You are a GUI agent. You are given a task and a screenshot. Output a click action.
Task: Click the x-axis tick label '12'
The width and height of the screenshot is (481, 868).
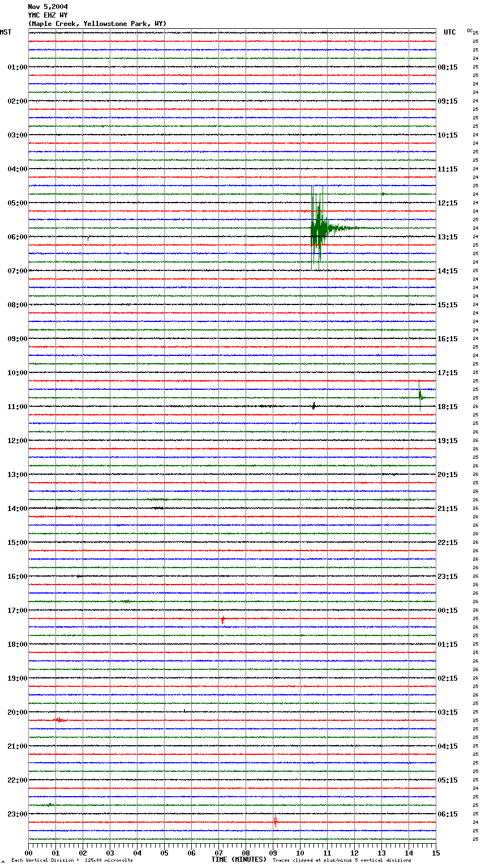pos(355,853)
